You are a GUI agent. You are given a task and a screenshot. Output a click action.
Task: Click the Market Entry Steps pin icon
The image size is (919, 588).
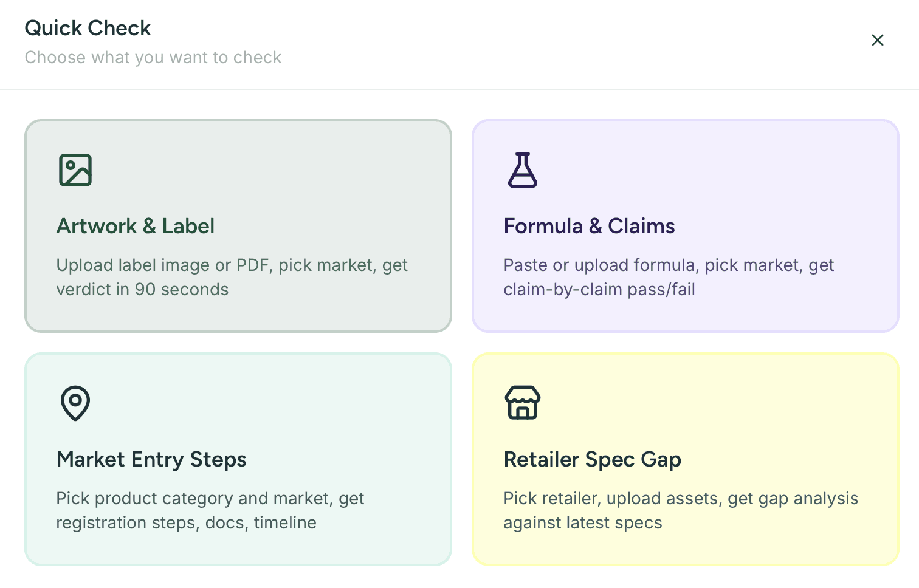(x=75, y=403)
